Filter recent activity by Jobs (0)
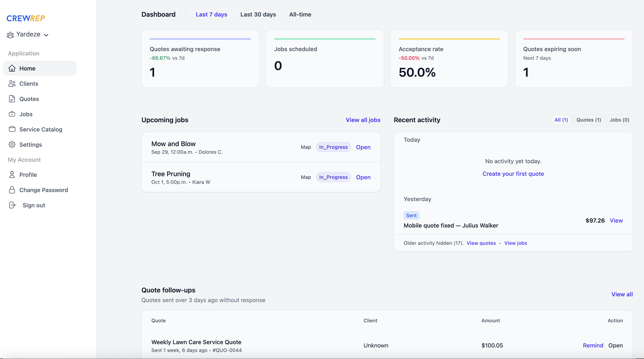This screenshot has width=644, height=359. pos(619,120)
